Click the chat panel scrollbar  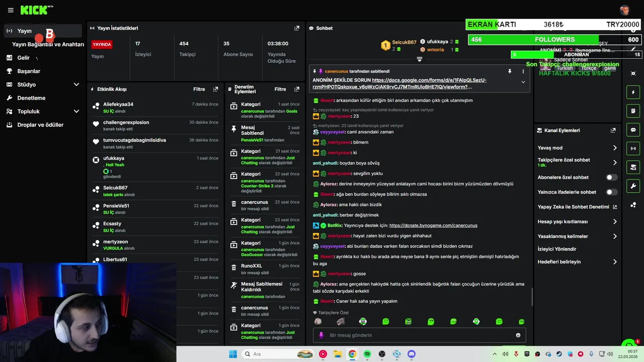pos(532,297)
